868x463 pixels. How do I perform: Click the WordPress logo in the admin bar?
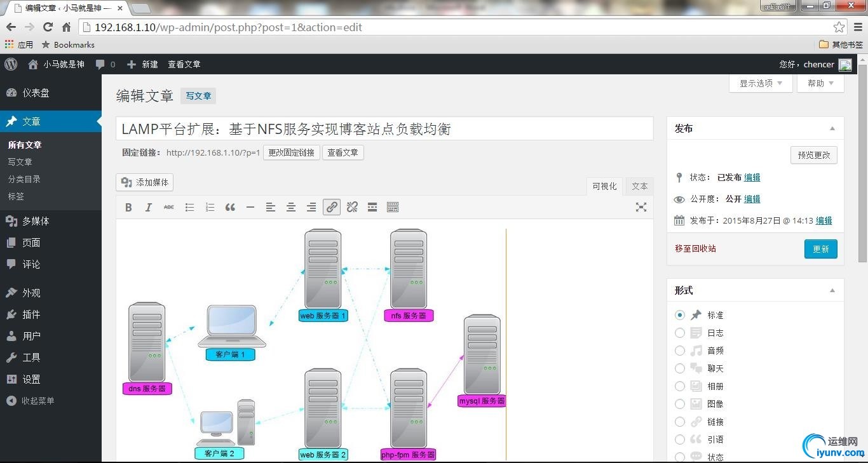pyautogui.click(x=11, y=64)
